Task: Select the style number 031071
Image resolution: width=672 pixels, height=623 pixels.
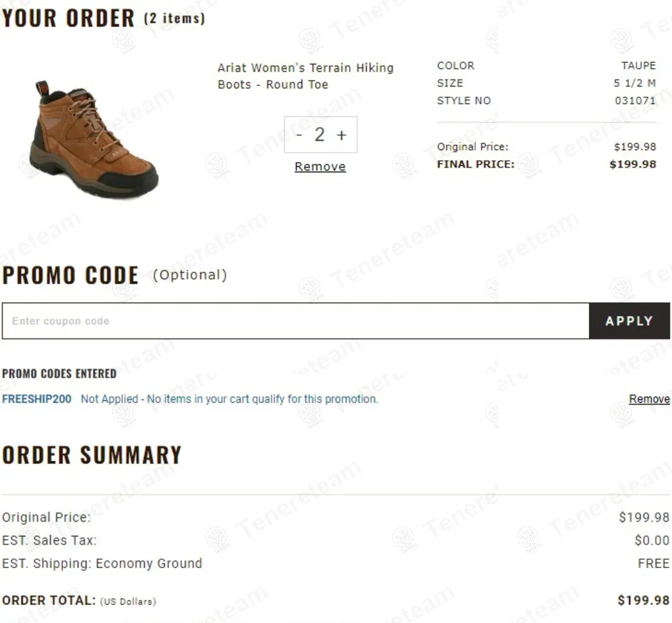Action: tap(635, 100)
